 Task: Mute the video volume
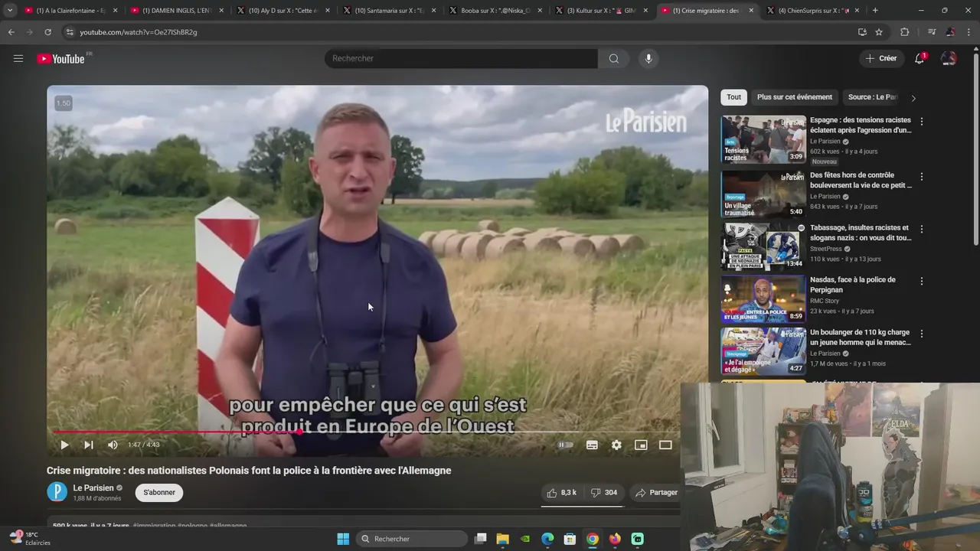point(113,445)
